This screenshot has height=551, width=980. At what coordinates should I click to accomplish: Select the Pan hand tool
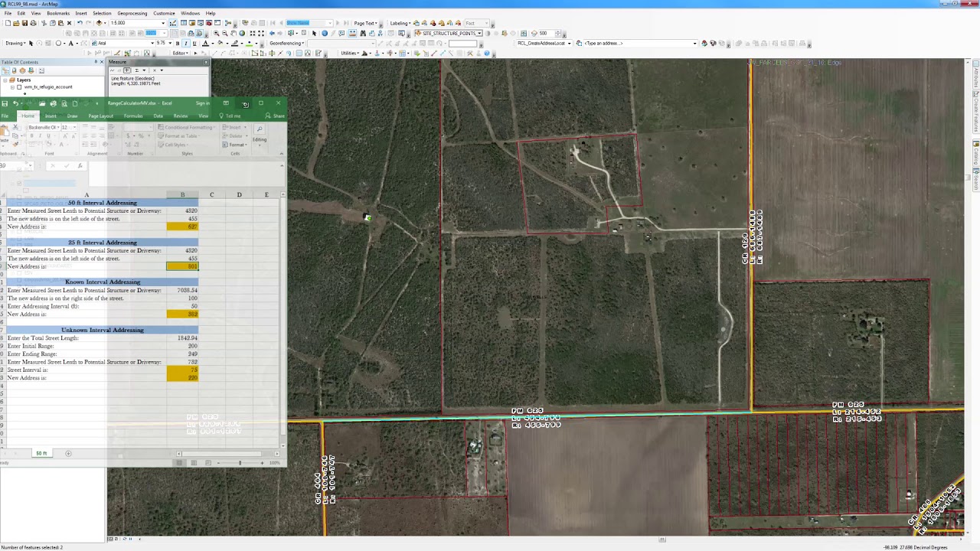pyautogui.click(x=234, y=33)
